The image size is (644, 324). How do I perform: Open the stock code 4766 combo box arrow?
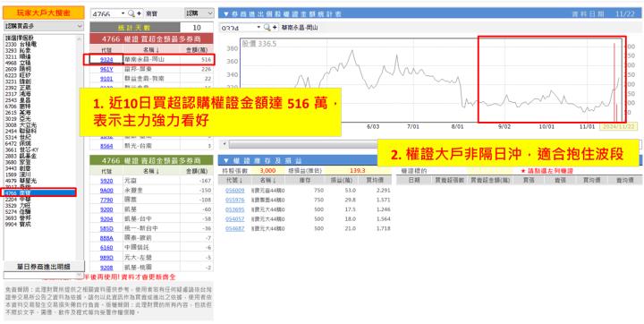click(123, 13)
